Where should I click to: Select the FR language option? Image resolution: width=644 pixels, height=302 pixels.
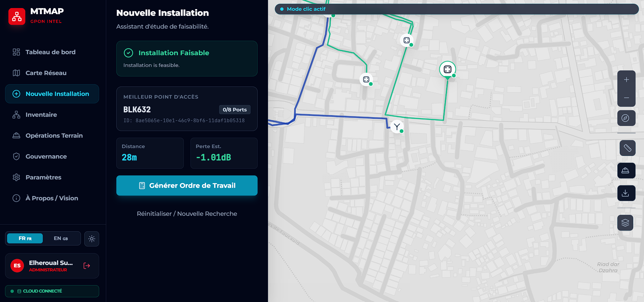tap(25, 239)
